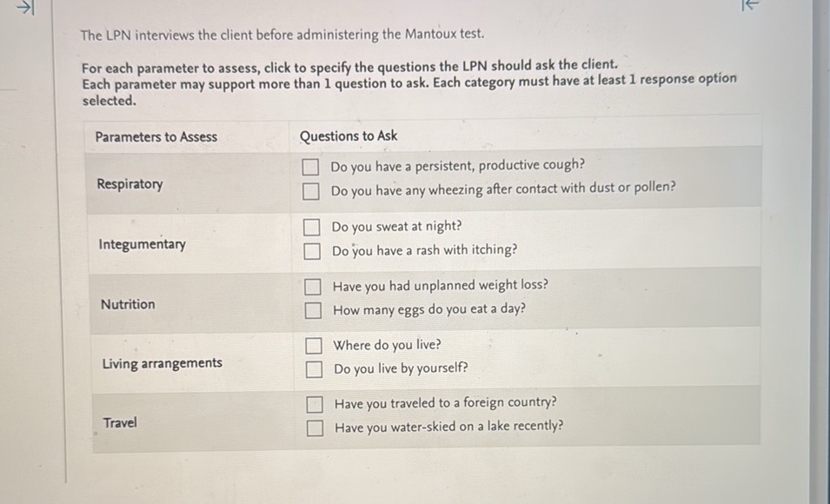Click the 'Questions to Ask' column header
The image size is (830, 504).
(348, 136)
